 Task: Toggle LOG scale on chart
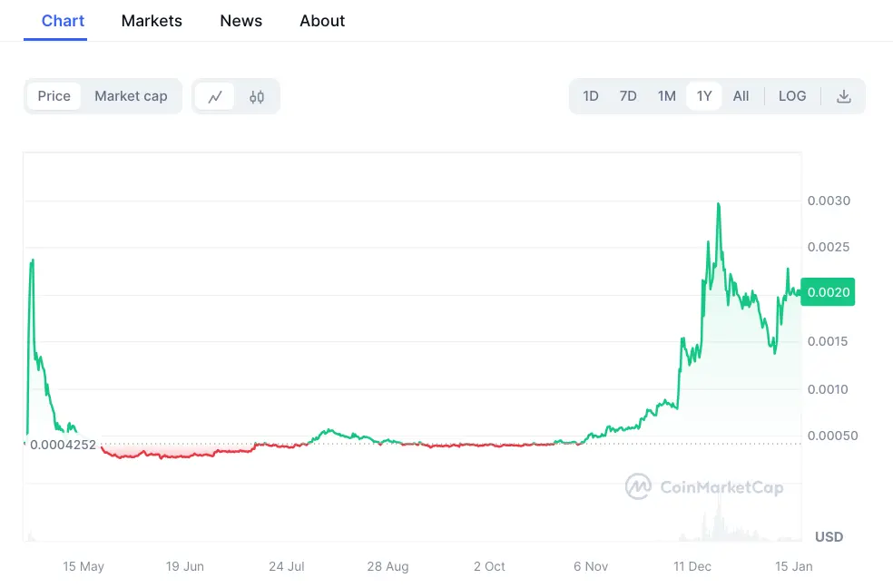[792, 96]
